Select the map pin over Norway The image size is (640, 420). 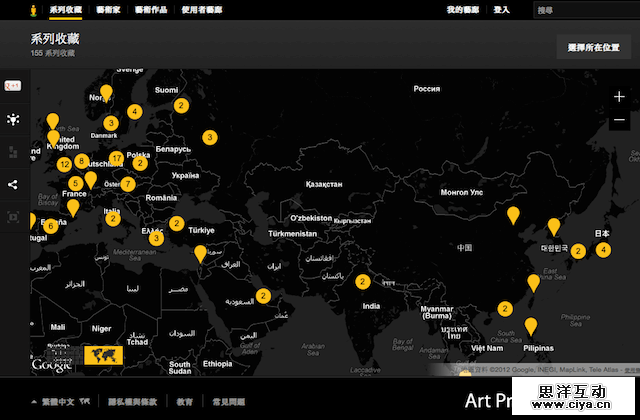point(106,93)
